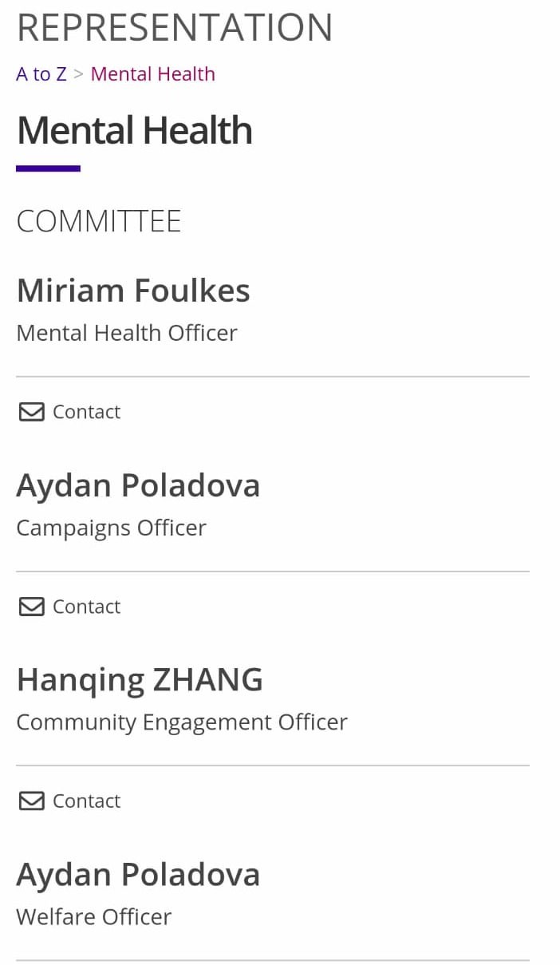The width and height of the screenshot is (560, 965).
Task: Open Hanqing ZHANG name heading
Action: pyautogui.click(x=140, y=680)
